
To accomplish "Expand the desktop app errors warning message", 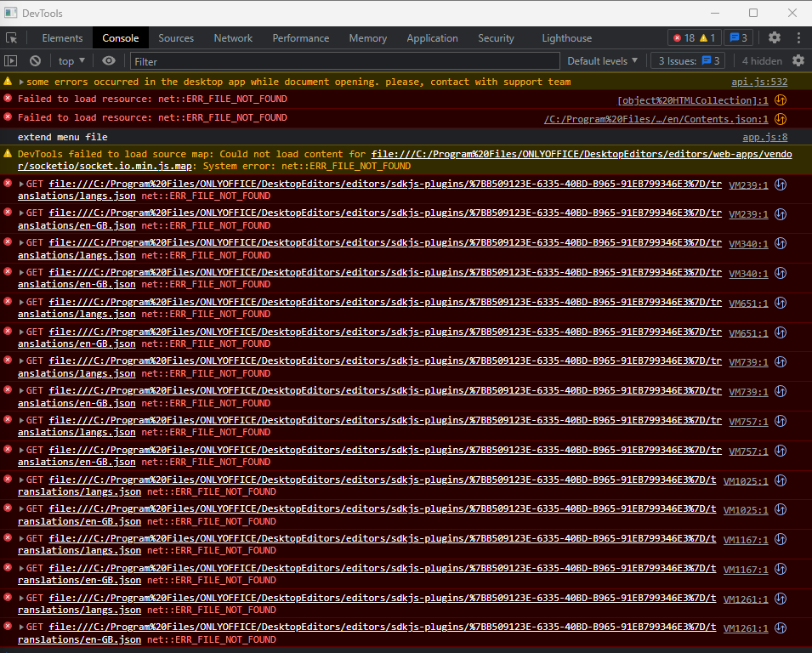I will 21,82.
